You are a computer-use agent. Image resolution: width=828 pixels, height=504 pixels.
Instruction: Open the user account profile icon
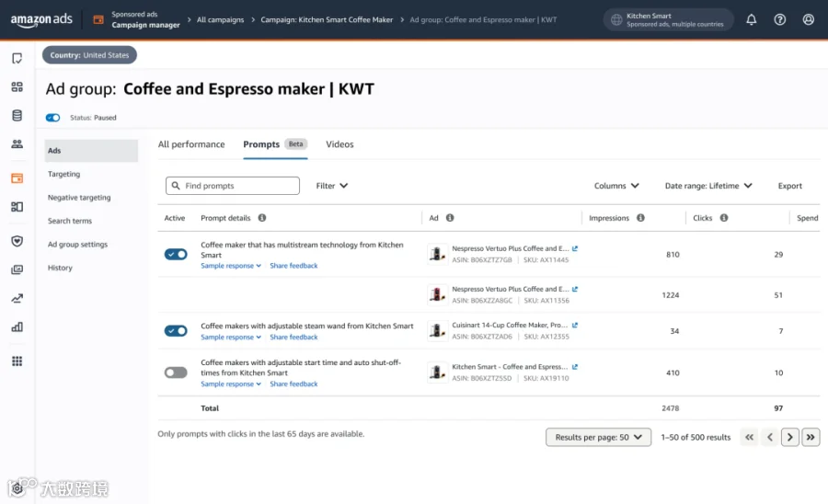(x=808, y=19)
